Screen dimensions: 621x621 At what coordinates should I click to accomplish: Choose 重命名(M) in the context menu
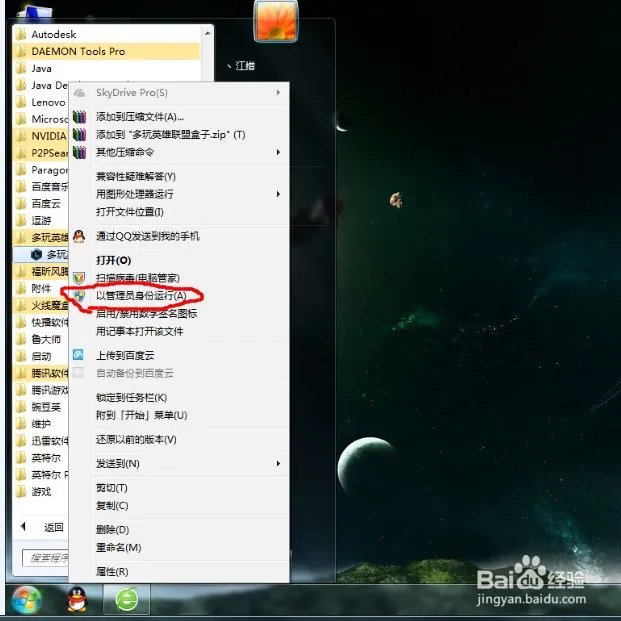118,547
